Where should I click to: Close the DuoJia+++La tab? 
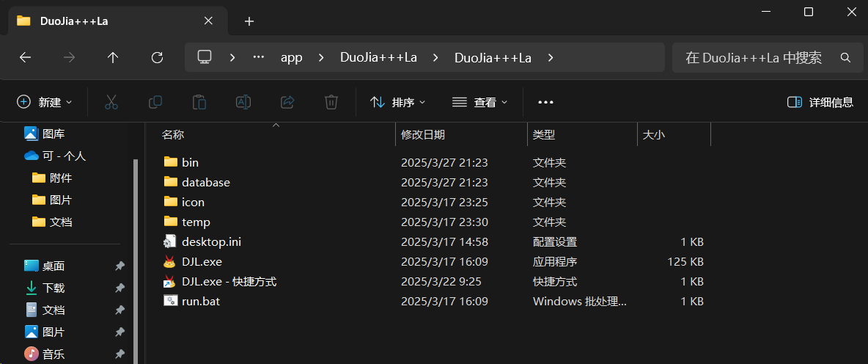208,21
